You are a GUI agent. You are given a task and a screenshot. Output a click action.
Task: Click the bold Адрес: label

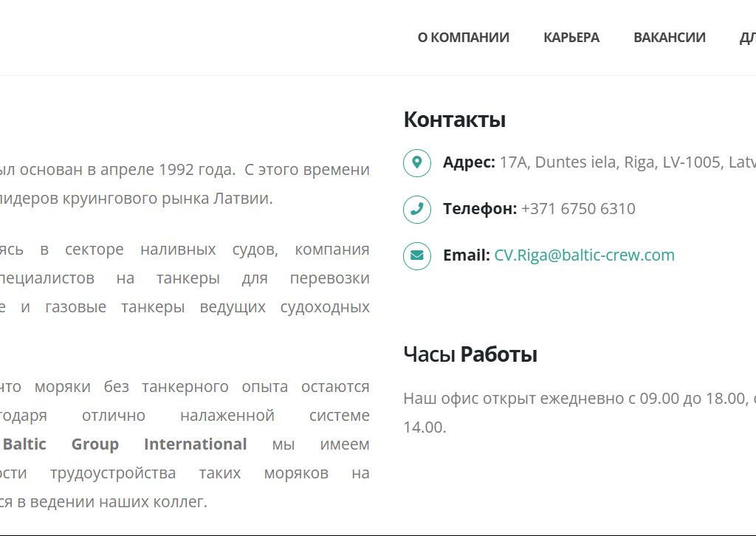point(469,162)
